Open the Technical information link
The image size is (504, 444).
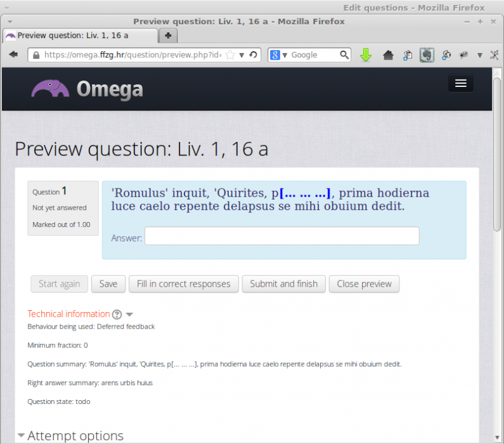click(x=69, y=314)
